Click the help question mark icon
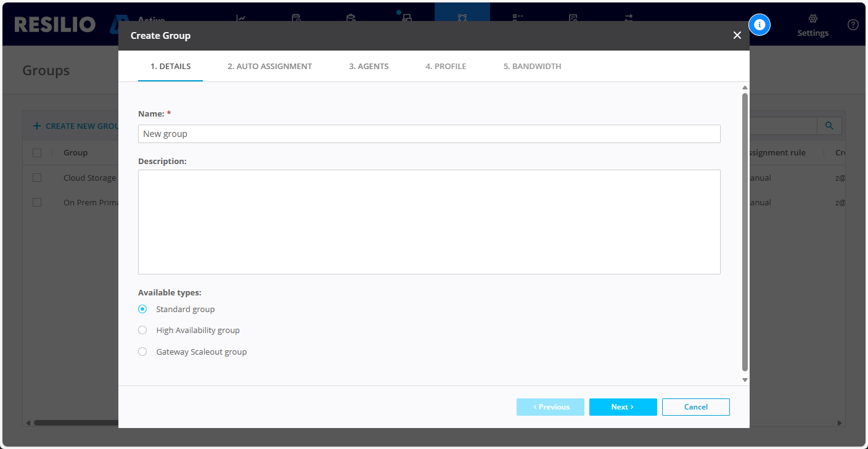Image resolution: width=868 pixels, height=449 pixels. point(853,25)
